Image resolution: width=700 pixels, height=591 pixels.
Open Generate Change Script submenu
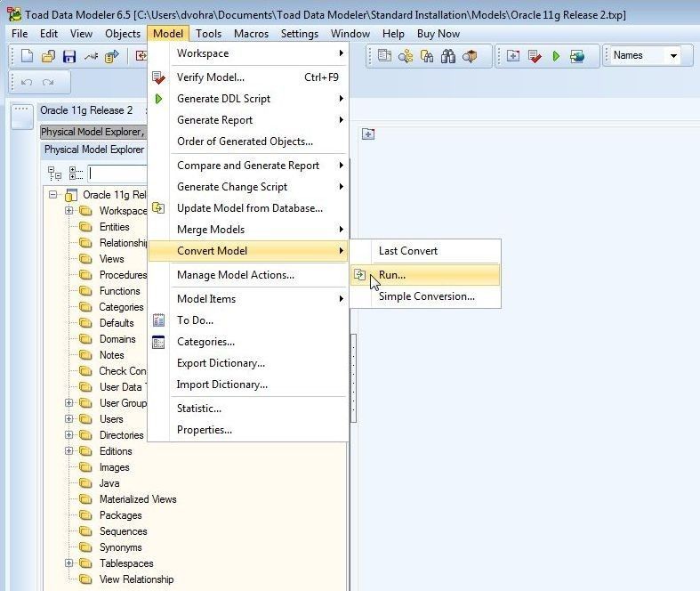pos(248,187)
